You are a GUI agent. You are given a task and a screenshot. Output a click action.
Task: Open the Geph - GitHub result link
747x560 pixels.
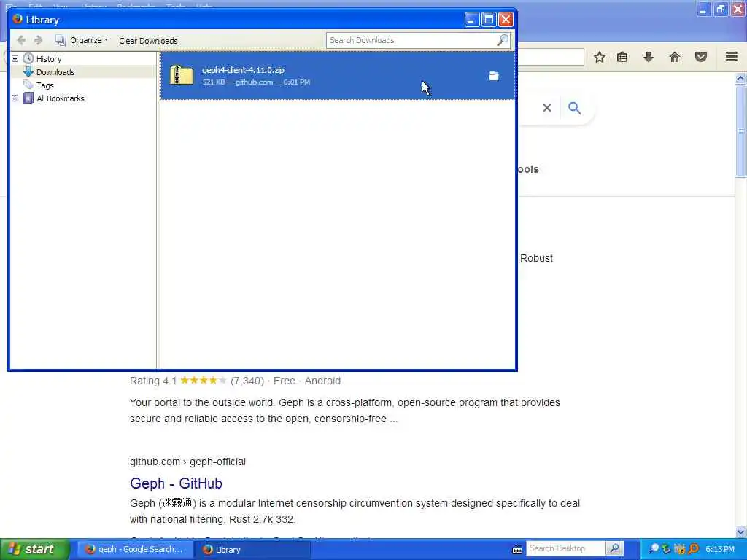pos(176,483)
